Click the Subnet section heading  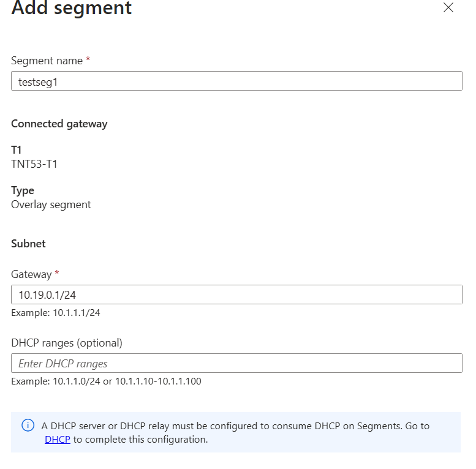tap(28, 243)
